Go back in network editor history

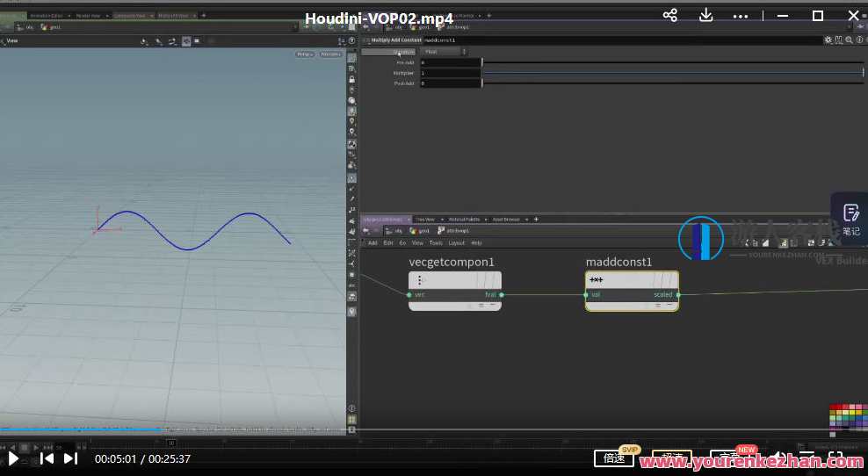[365, 230]
